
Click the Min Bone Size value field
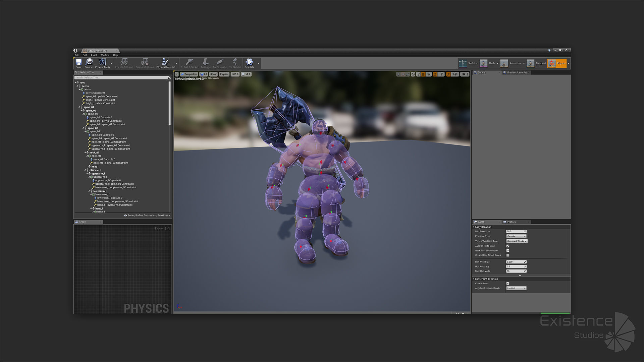[x=516, y=232]
